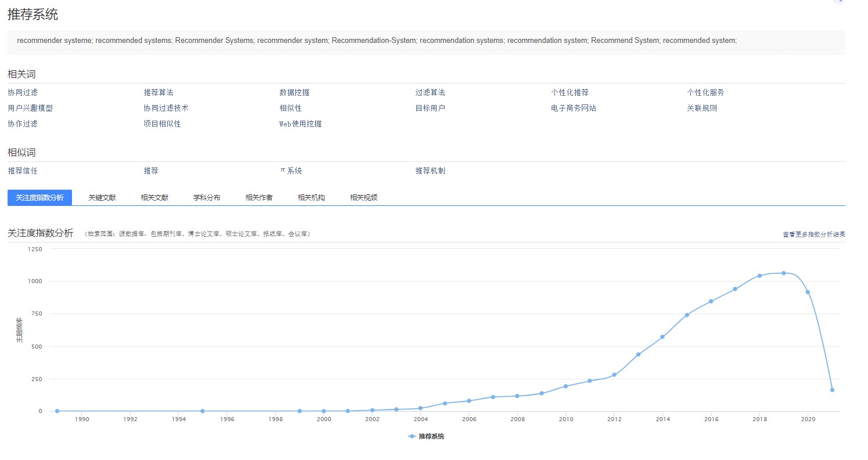Switch to 相关文献 tab
This screenshot has height=460, width=868.
point(154,198)
